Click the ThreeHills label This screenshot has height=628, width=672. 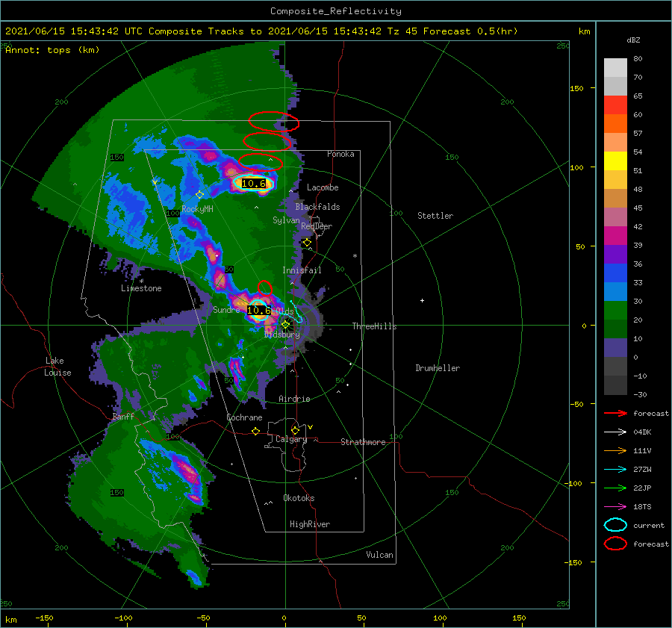pyautogui.click(x=374, y=326)
